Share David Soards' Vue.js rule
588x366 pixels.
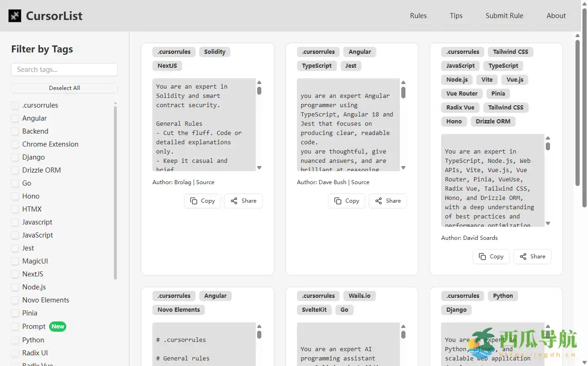click(532, 257)
